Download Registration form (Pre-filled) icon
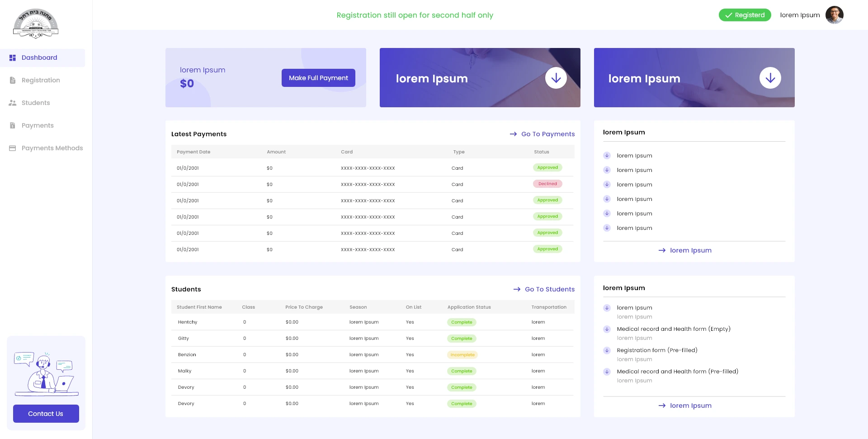 607,350
